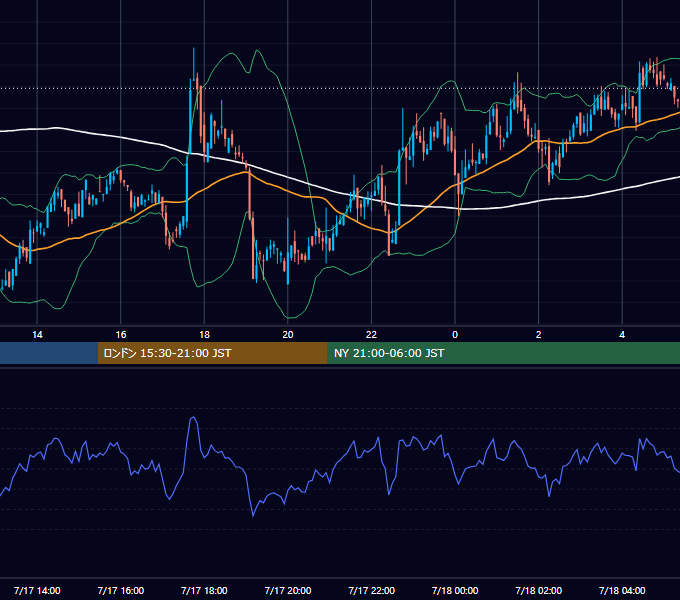
Task: Select the NY 21:00-06:00 JST session bar
Action: tap(503, 353)
